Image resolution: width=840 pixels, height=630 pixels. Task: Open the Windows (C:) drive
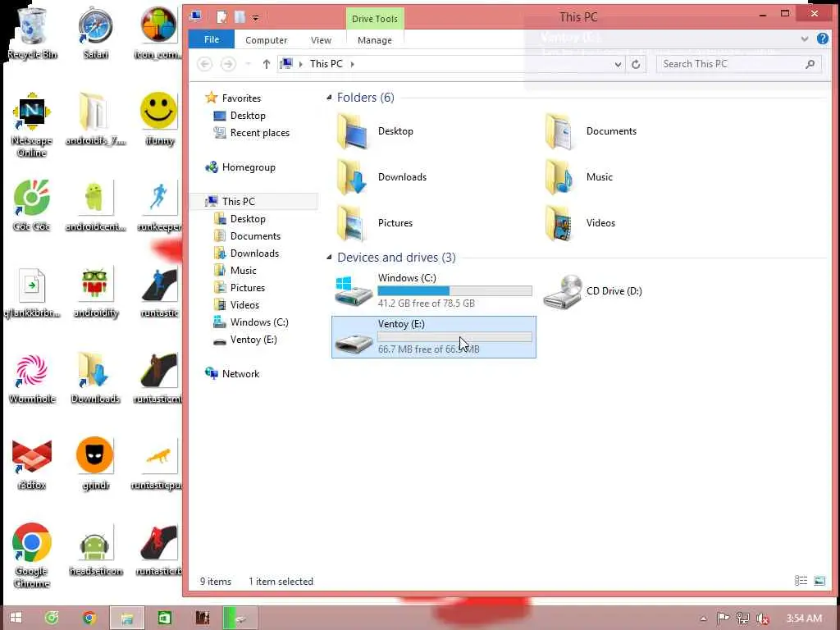[x=433, y=291]
